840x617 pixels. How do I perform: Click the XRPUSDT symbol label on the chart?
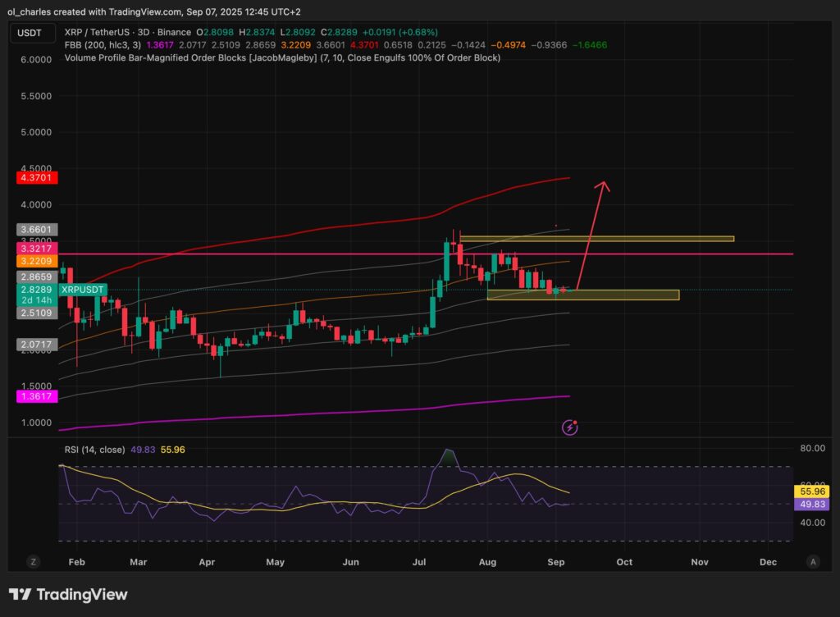(82, 290)
